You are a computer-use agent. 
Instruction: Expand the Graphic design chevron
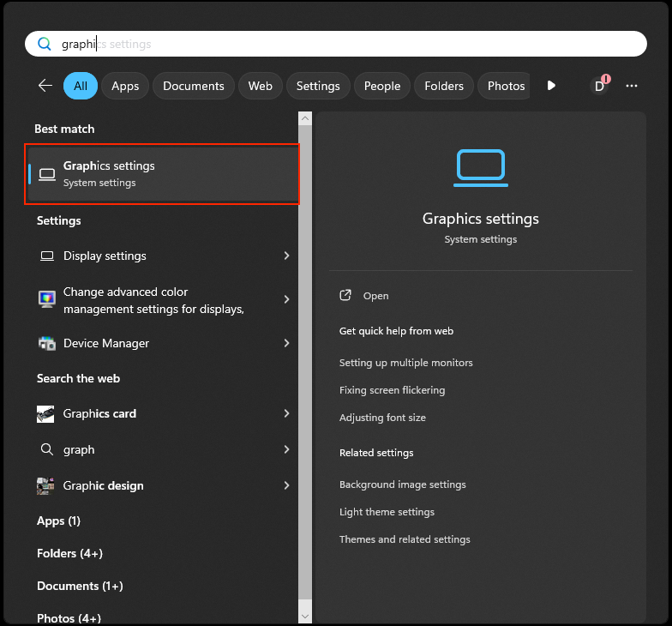tap(286, 485)
